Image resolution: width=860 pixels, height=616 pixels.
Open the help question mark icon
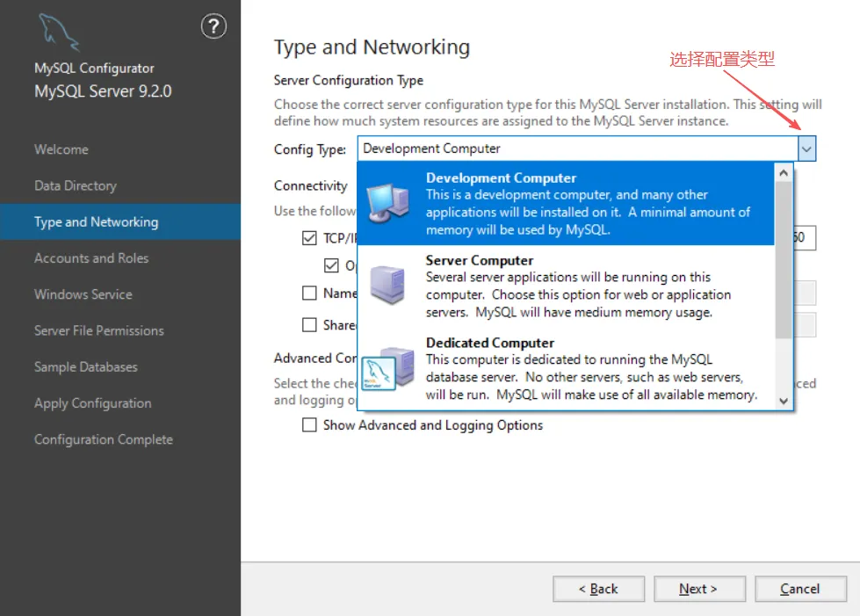pyautogui.click(x=213, y=25)
